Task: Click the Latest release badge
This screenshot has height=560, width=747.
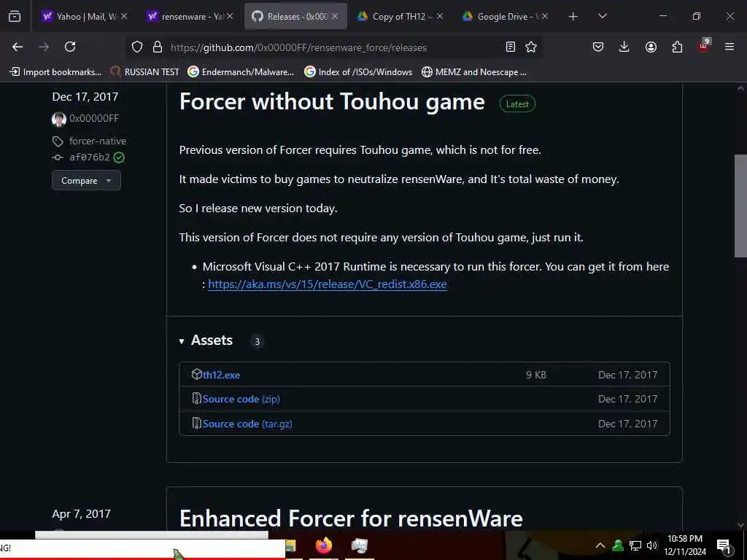Action: pyautogui.click(x=517, y=104)
